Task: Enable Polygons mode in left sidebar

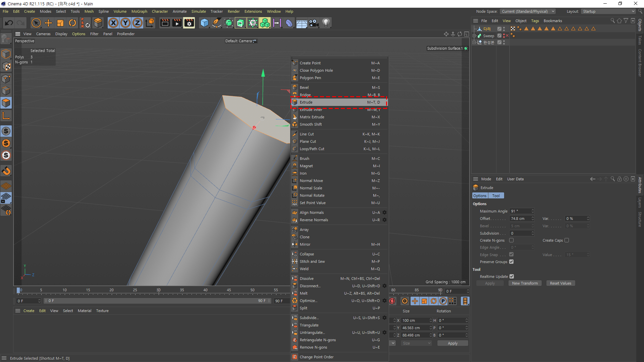Action: [x=6, y=103]
